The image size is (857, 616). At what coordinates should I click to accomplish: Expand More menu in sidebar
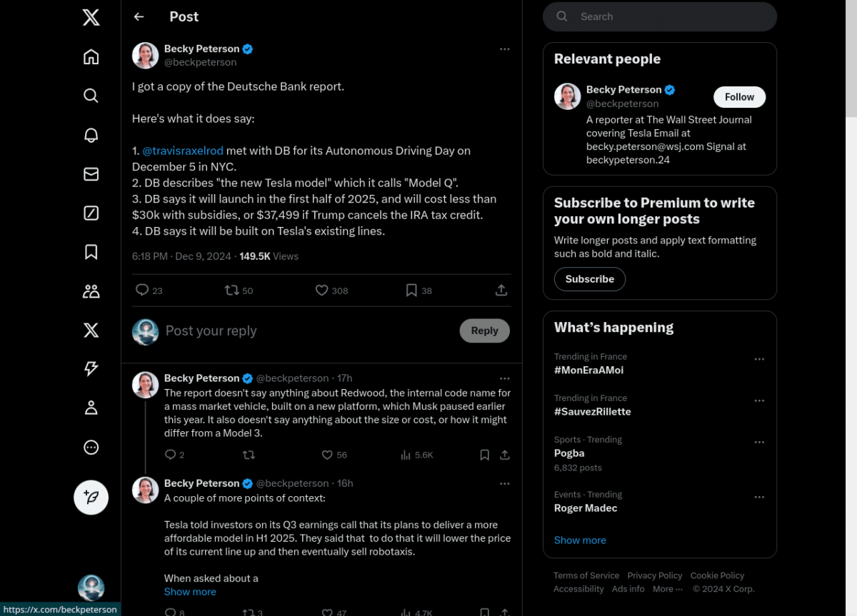coord(91,448)
